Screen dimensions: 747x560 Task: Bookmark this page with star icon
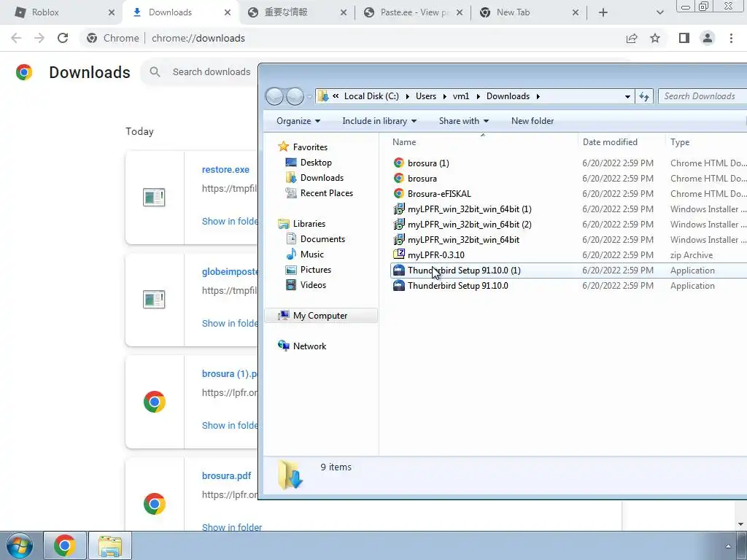pos(655,38)
